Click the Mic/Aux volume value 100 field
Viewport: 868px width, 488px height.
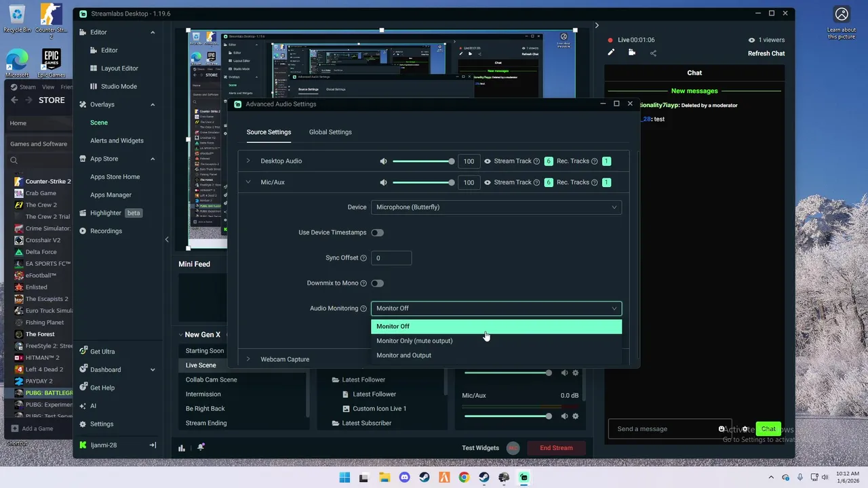coord(469,182)
